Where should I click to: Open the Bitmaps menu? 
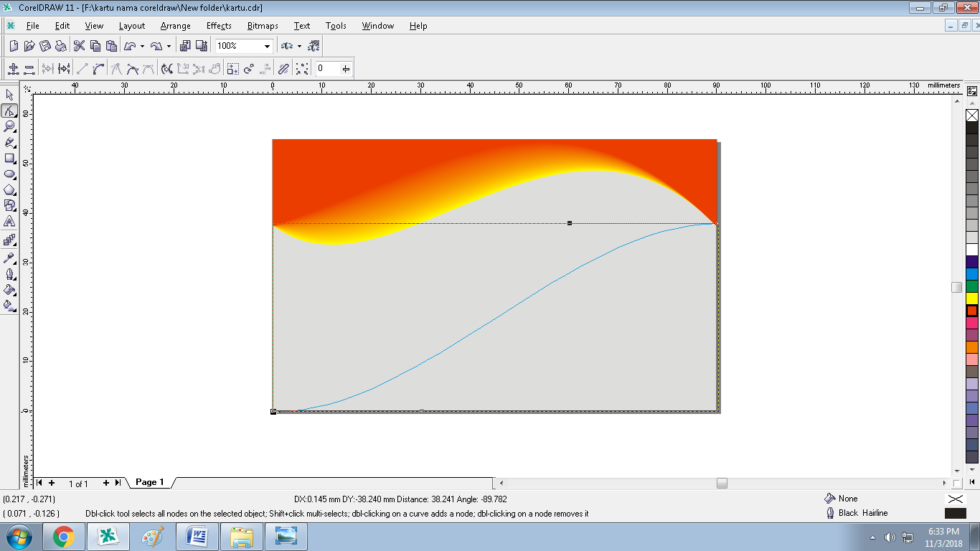pyautogui.click(x=263, y=26)
